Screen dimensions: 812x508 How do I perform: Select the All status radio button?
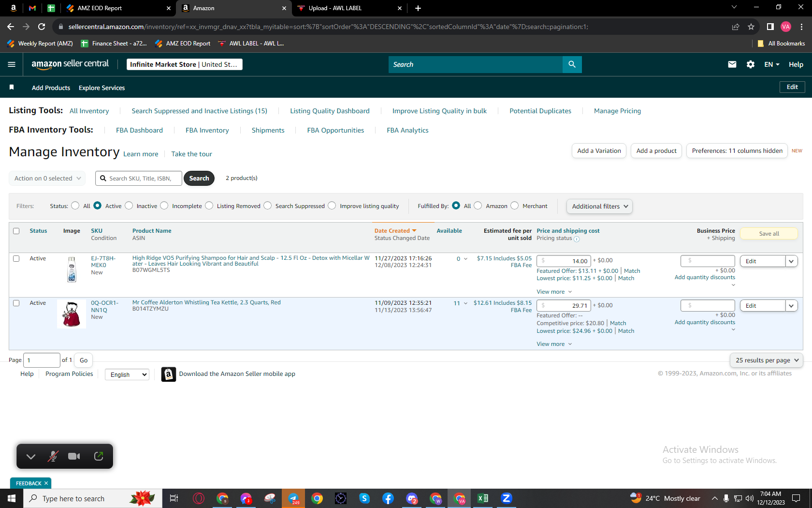(x=75, y=206)
